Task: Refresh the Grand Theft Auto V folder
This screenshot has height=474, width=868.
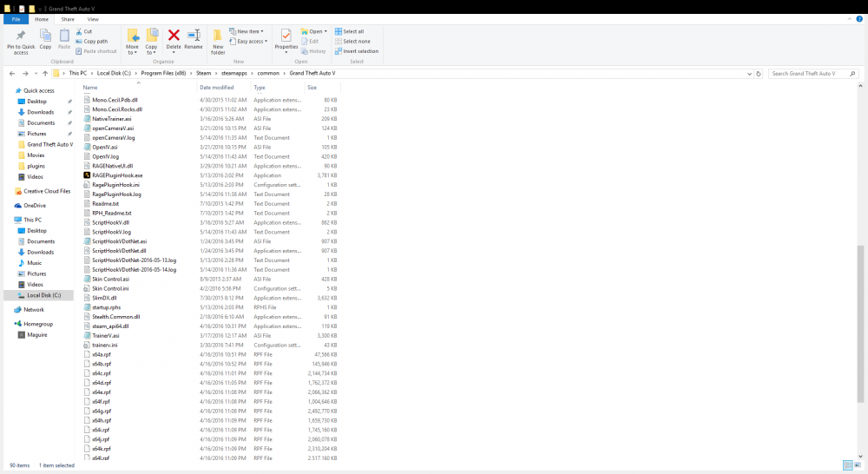Action: point(759,73)
